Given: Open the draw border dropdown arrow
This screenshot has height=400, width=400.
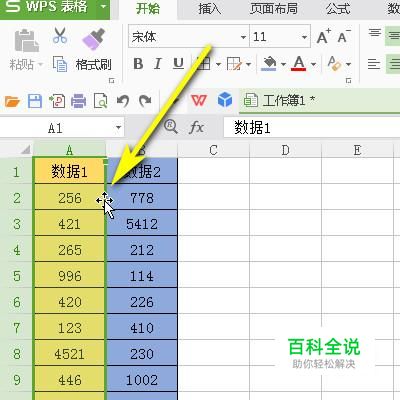Looking at the screenshot, I should pyautogui.click(x=248, y=64).
